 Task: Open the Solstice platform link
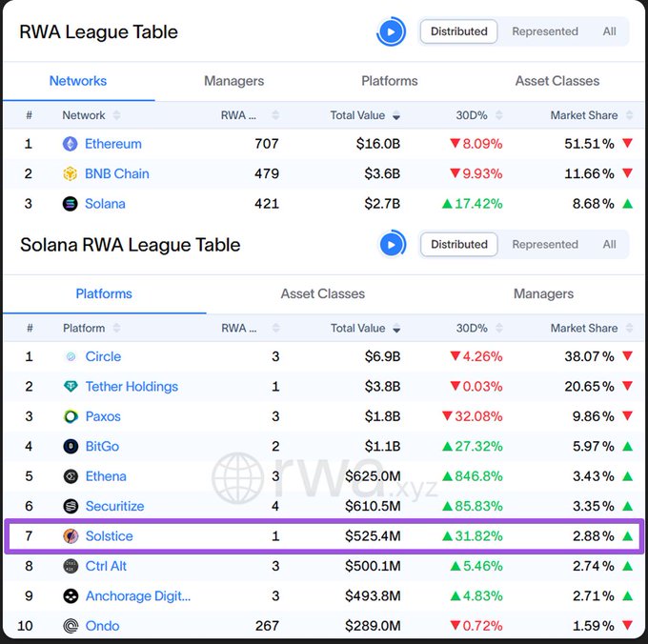(109, 536)
